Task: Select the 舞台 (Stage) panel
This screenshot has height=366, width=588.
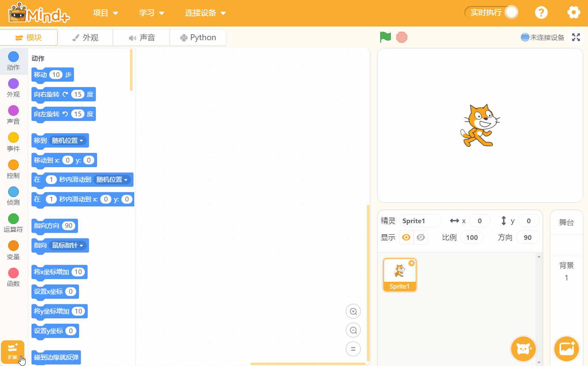Action: coord(566,221)
